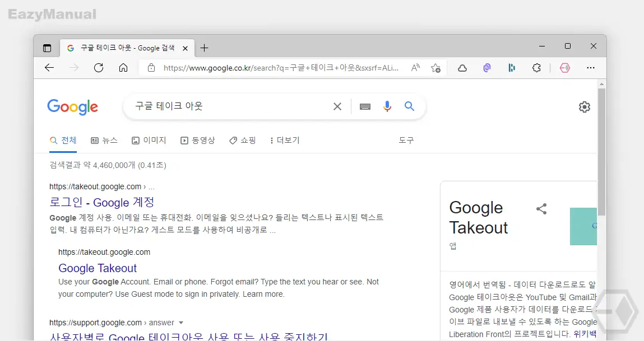Image resolution: width=644 pixels, height=341 pixels.
Task: Open a new tab with plus button
Action: [204, 48]
